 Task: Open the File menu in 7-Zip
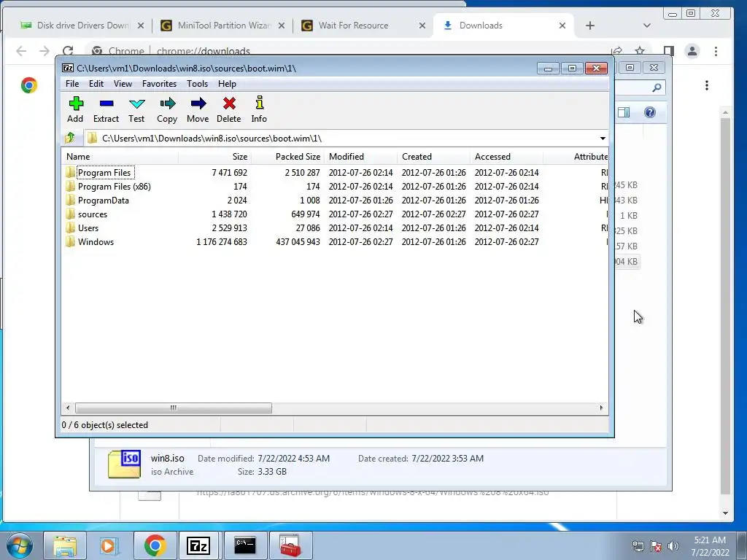point(72,84)
